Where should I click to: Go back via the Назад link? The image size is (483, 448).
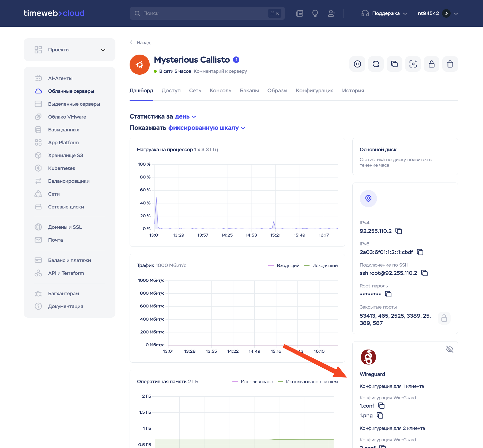click(140, 43)
